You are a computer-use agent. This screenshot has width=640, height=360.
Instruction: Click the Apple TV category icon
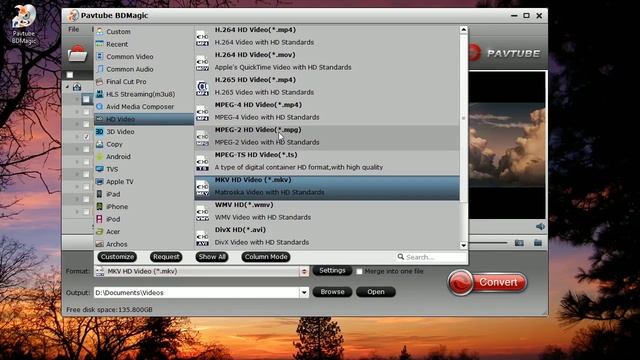[100, 182]
